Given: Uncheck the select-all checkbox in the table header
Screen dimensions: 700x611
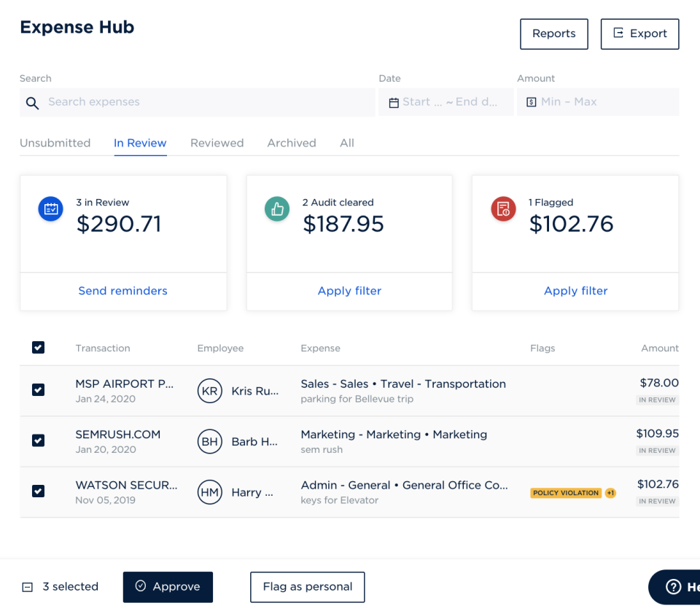Looking at the screenshot, I should (38, 348).
